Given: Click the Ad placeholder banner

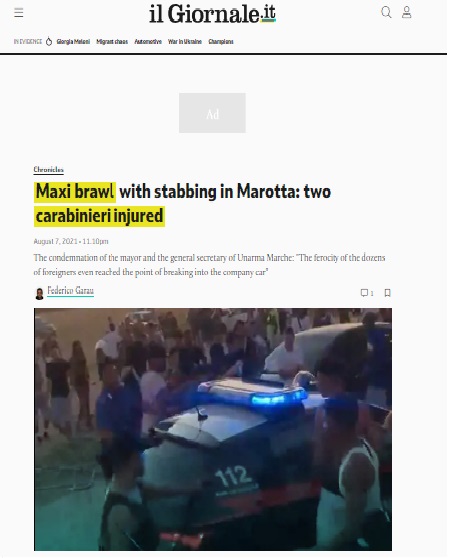Looking at the screenshot, I should click(x=212, y=113).
